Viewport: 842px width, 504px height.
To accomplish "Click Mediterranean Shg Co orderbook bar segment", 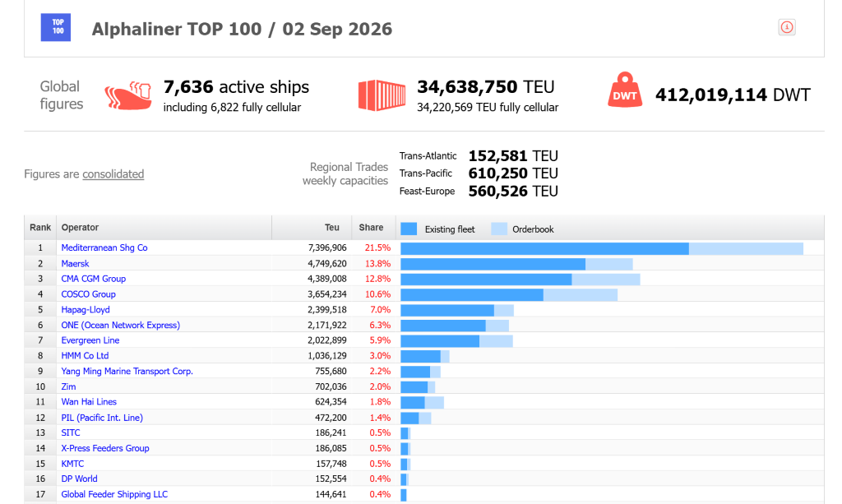I will (x=746, y=248).
